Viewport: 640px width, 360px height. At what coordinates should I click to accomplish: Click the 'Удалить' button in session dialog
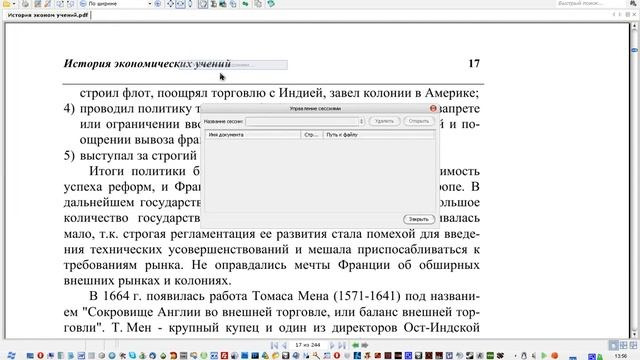tap(384, 121)
